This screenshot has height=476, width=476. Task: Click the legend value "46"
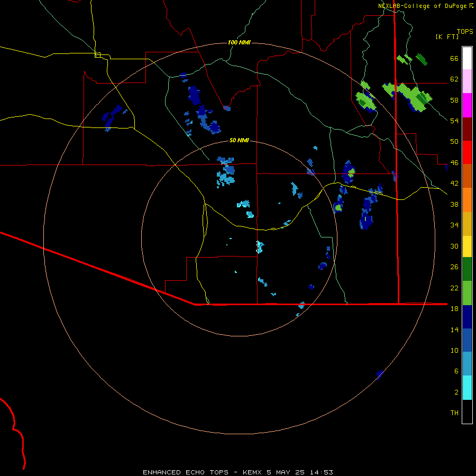454,163
